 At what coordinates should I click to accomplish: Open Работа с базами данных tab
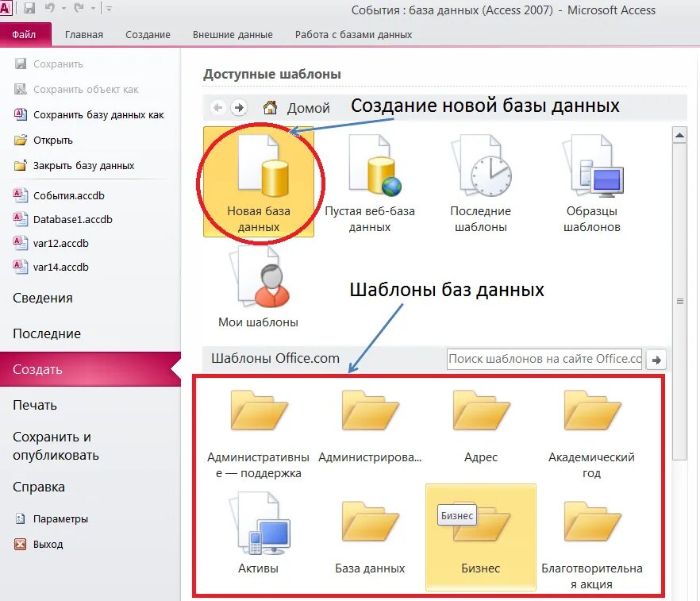[x=353, y=34]
